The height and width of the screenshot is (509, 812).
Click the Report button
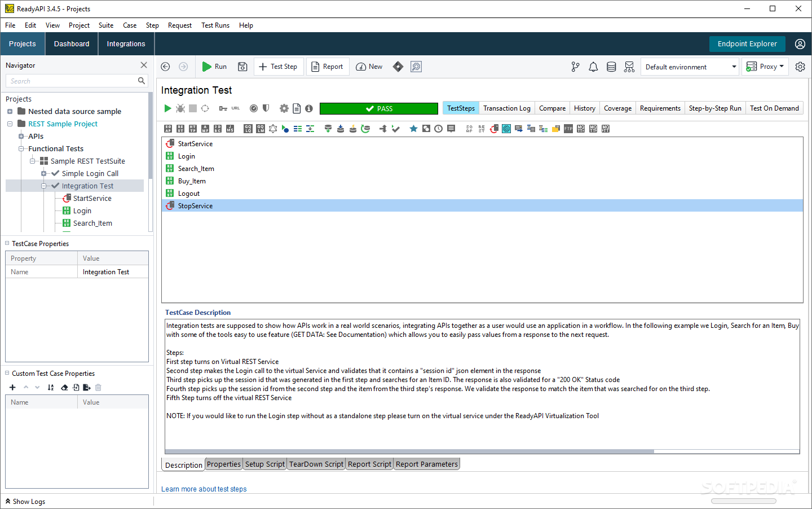coord(328,67)
